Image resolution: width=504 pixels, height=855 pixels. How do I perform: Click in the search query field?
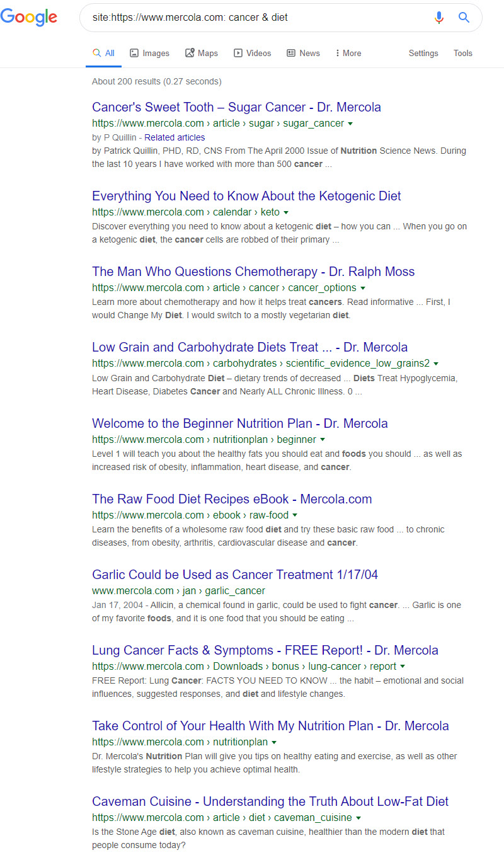252,18
